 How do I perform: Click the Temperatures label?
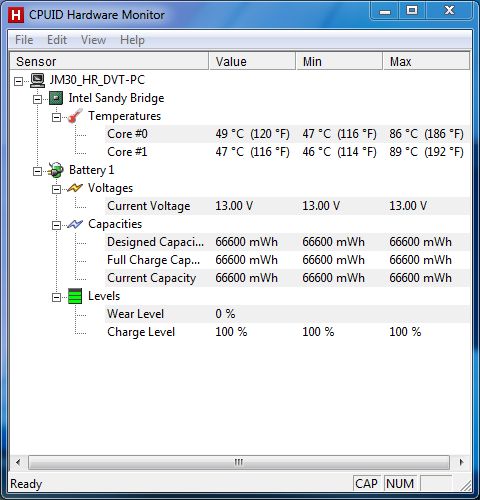pos(124,116)
